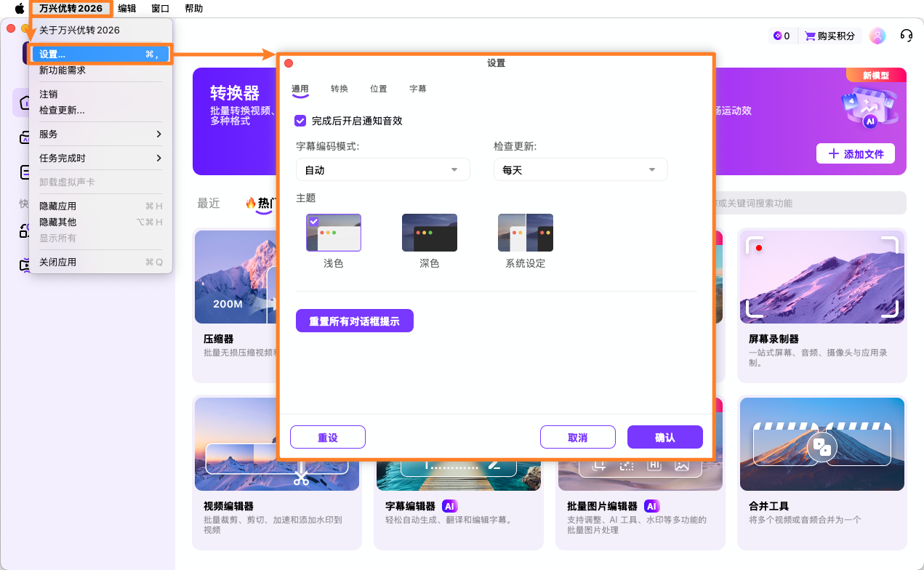Open the 帮助 menu in menu bar
This screenshot has height=570, width=924.
(194, 8)
